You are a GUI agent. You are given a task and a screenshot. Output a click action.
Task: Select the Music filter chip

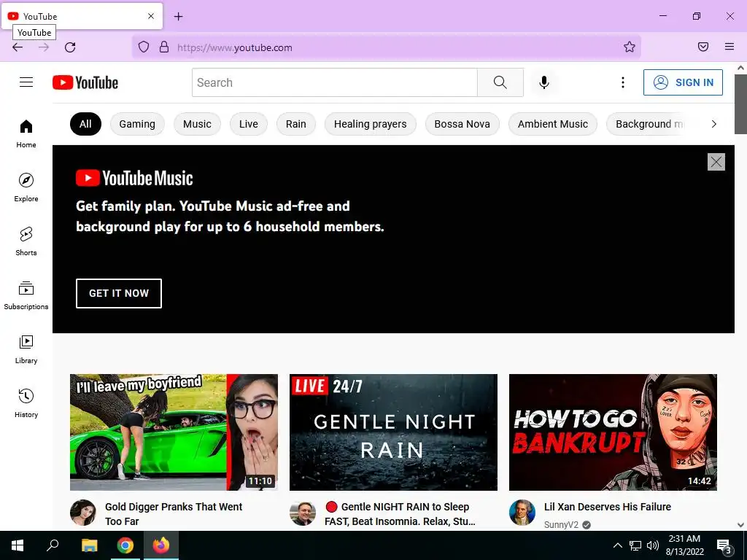point(197,124)
